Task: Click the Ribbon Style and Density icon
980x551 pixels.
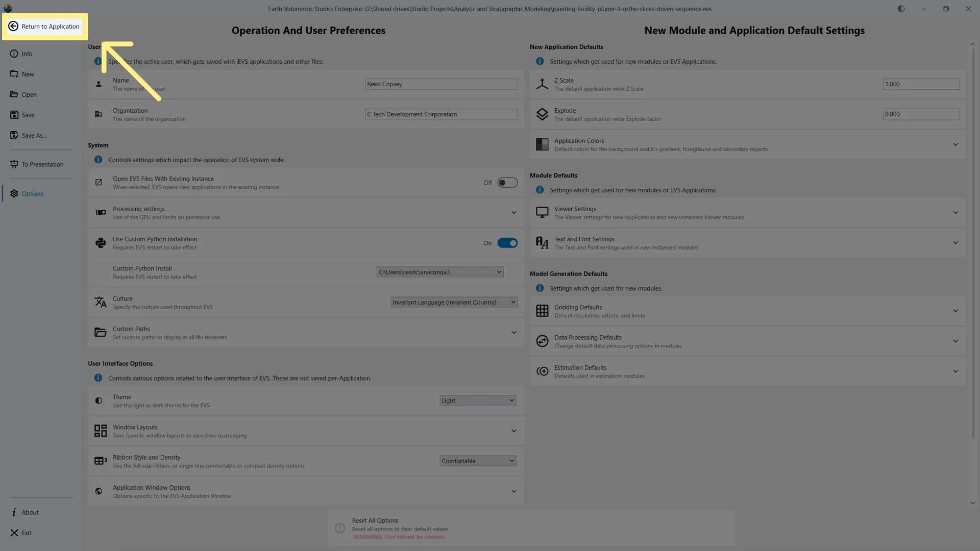Action: tap(101, 461)
